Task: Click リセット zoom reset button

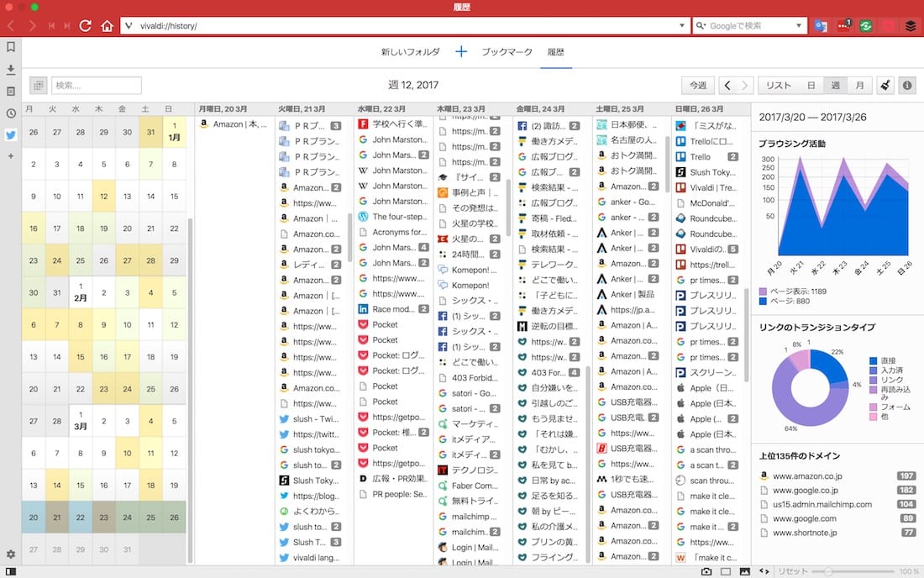Action: tap(793, 571)
